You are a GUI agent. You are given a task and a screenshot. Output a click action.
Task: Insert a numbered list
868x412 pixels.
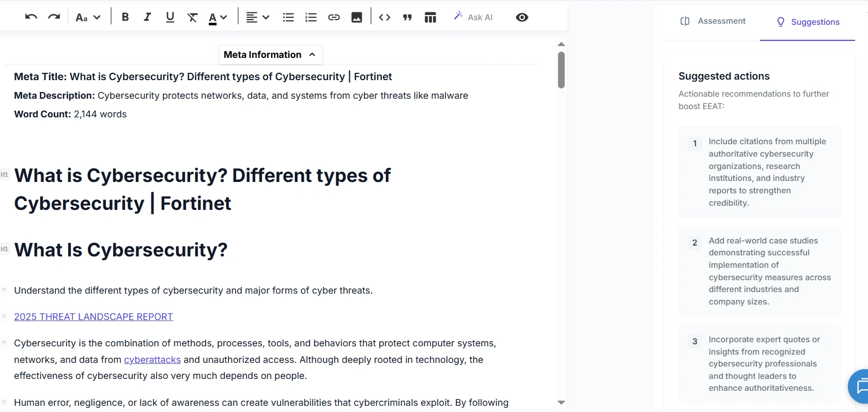311,18
